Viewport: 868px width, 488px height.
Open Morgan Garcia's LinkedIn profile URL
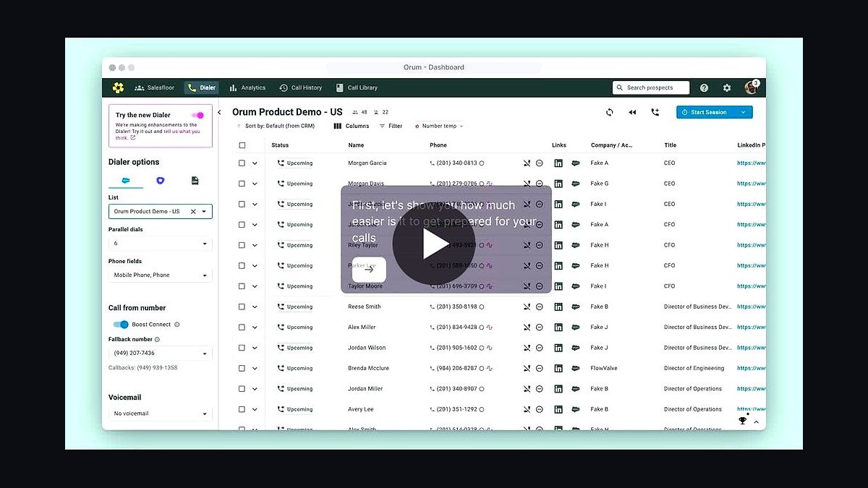[x=752, y=163]
